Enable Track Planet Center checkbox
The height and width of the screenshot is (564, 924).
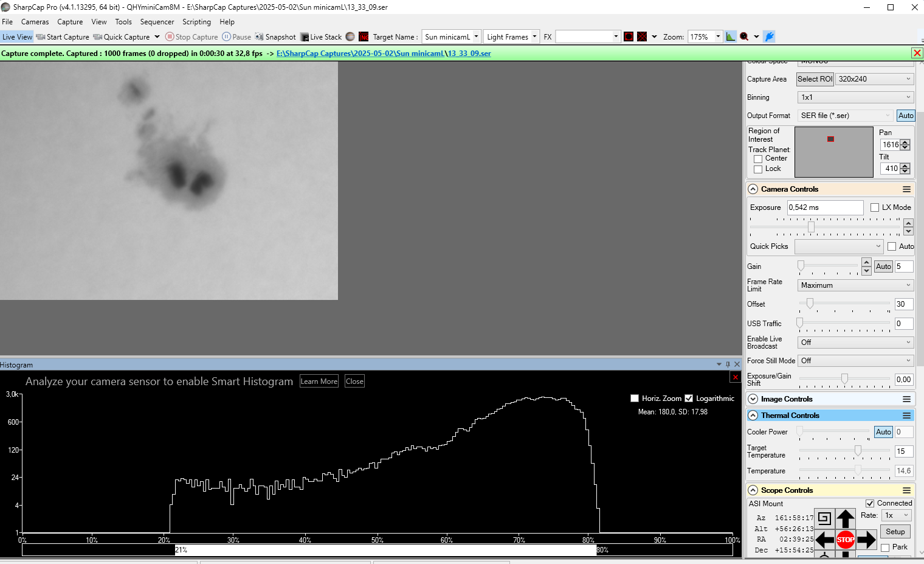(x=758, y=159)
